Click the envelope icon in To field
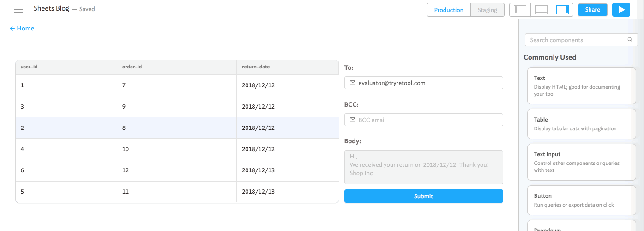 point(353,83)
